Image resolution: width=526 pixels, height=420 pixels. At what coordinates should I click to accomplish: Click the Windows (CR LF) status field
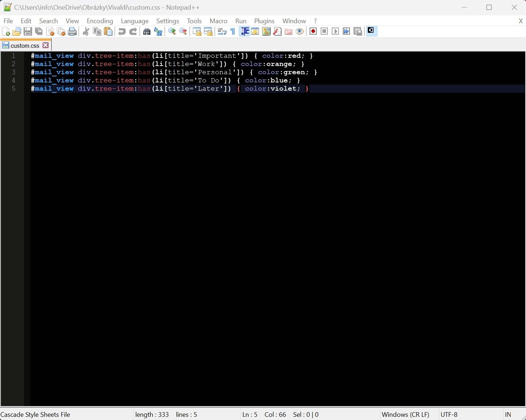(405, 415)
